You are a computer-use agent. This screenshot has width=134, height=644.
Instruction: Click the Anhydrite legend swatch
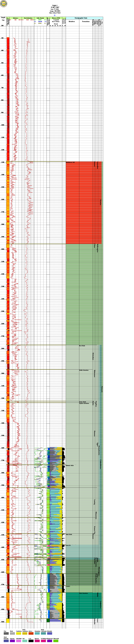[x=19, y=641]
